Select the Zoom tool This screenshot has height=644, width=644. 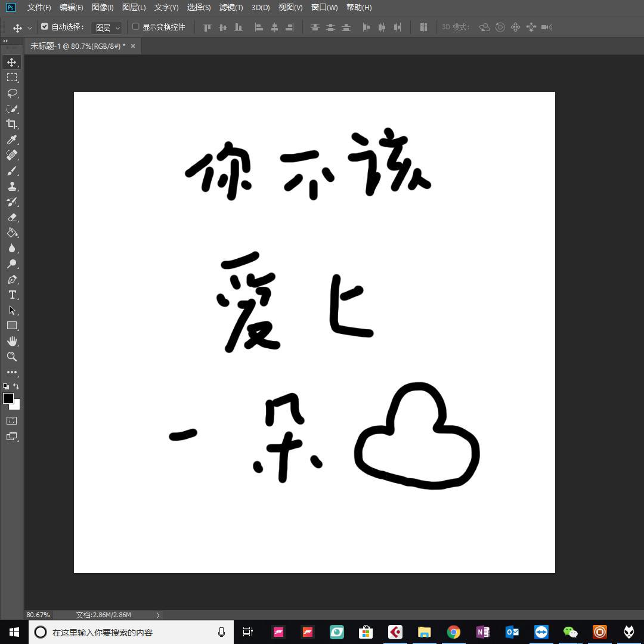[x=12, y=357]
